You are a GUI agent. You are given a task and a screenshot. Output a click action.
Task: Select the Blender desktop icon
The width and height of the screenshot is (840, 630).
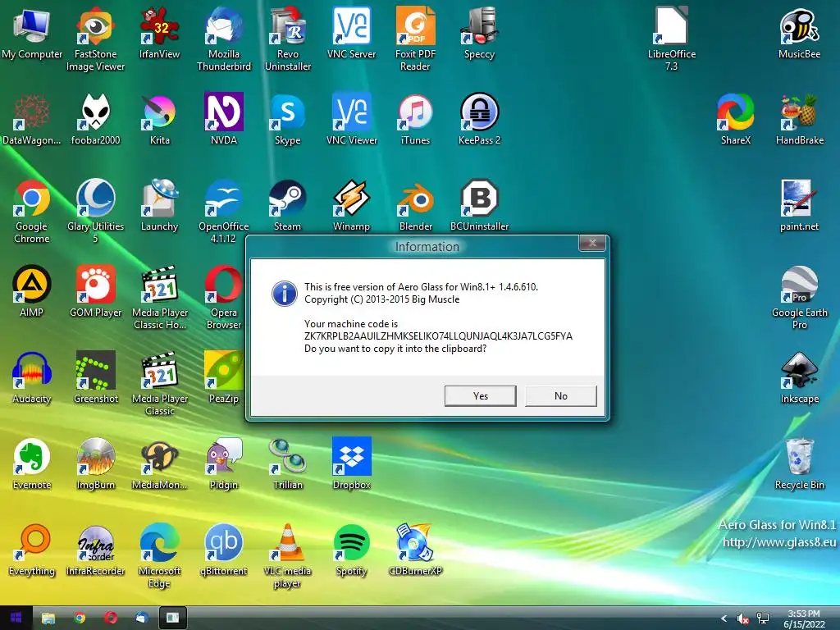pos(415,206)
